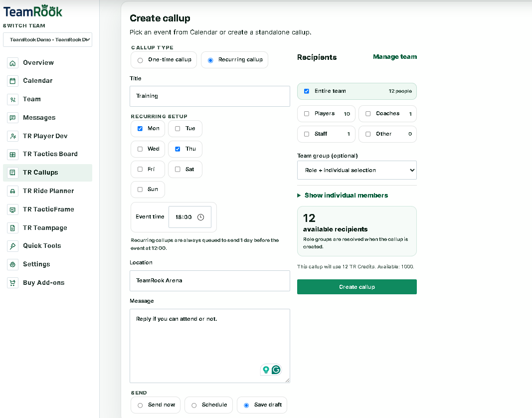Viewport: 532px width, 418px height.
Task: Open the Switch Team dropdown
Action: click(47, 40)
